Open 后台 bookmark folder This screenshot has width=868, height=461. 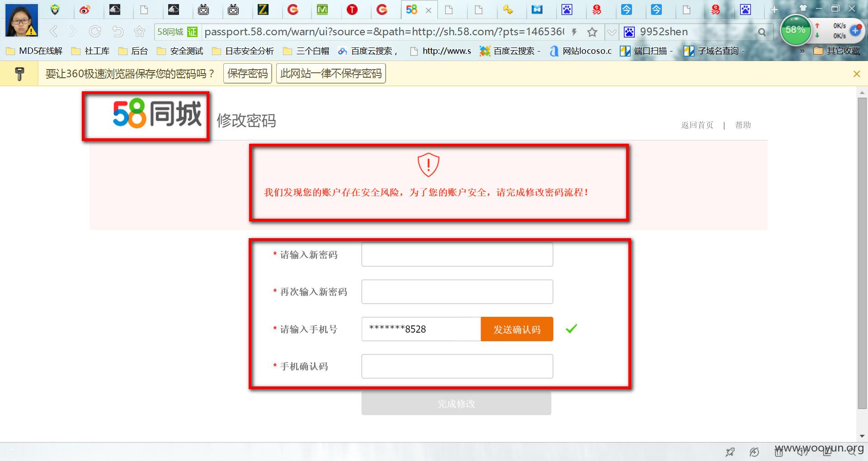pyautogui.click(x=133, y=51)
